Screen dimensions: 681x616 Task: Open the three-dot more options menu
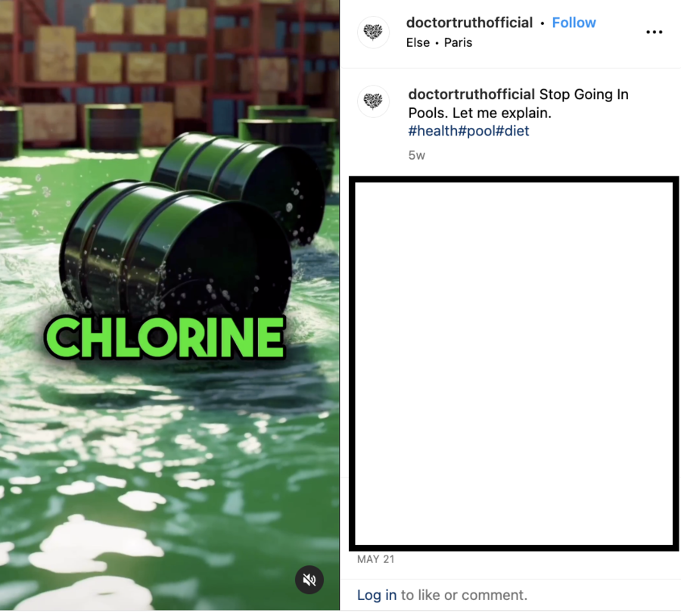(654, 32)
